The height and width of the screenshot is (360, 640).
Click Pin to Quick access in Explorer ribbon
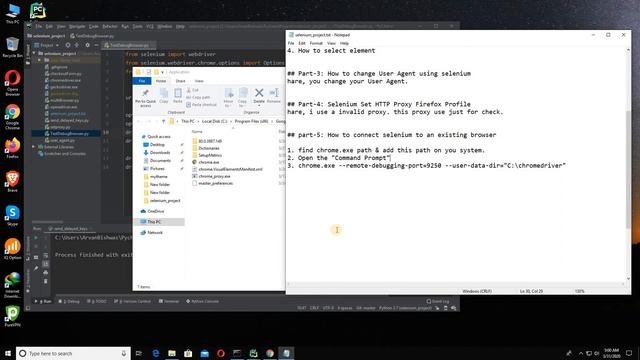pos(145,98)
